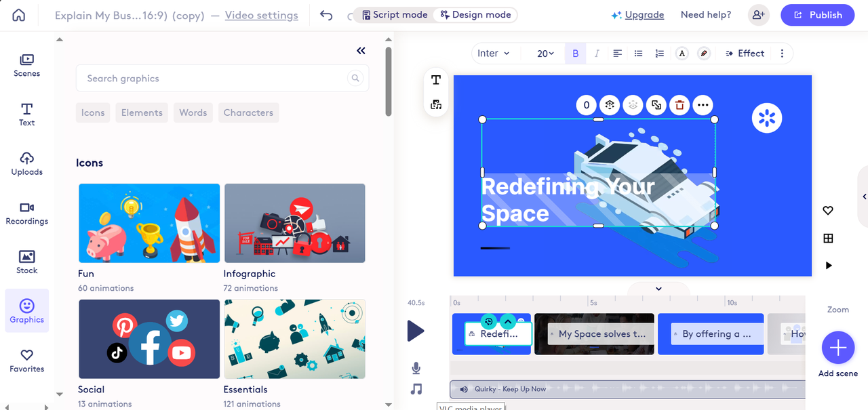Screen dimensions: 868x410
Task: Preview scene with small play icon
Action: click(829, 266)
